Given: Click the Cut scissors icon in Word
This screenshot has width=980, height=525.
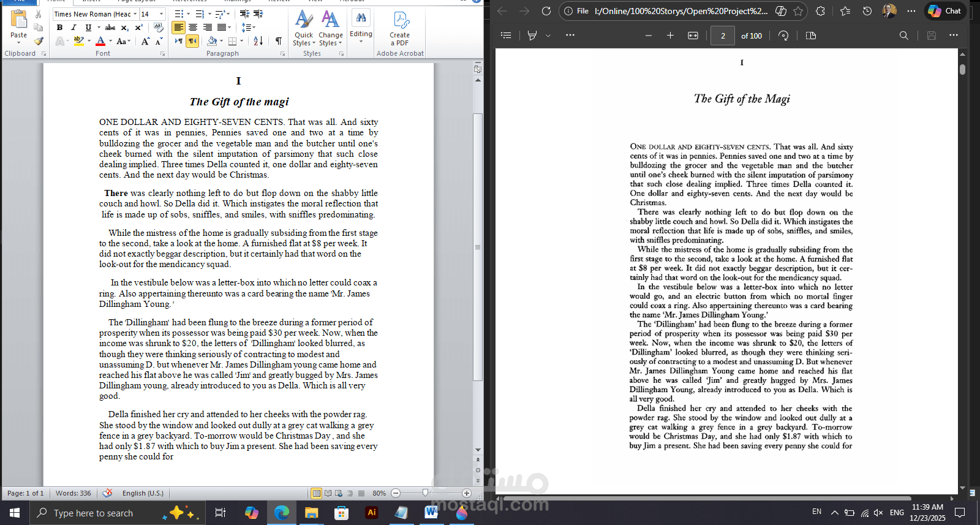Looking at the screenshot, I should point(39,14).
